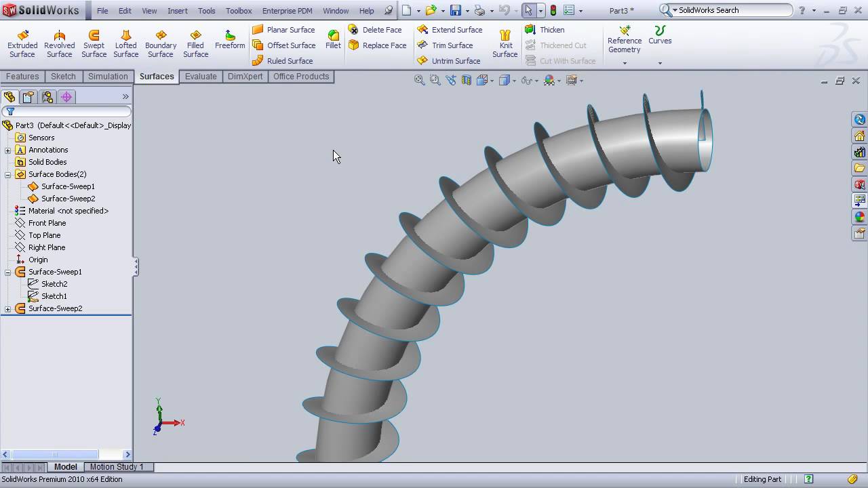The height and width of the screenshot is (488, 868).
Task: Open the Freeform surface tool
Action: point(230,39)
